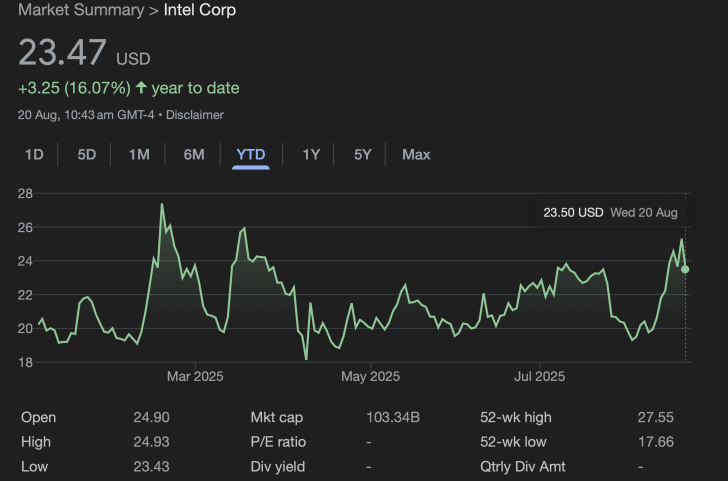Click the Low value 23.43
Image resolution: width=728 pixels, height=481 pixels.
click(x=151, y=466)
